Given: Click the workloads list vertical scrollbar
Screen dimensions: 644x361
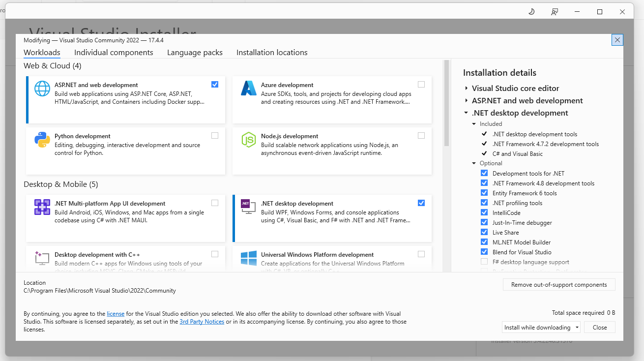Looking at the screenshot, I should [x=446, y=103].
